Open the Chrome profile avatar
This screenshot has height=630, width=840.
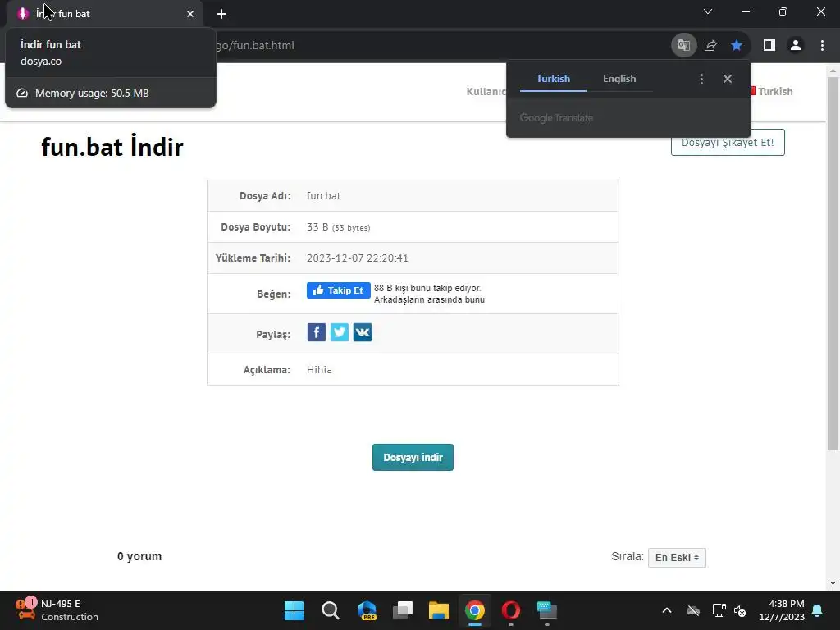[x=796, y=46]
